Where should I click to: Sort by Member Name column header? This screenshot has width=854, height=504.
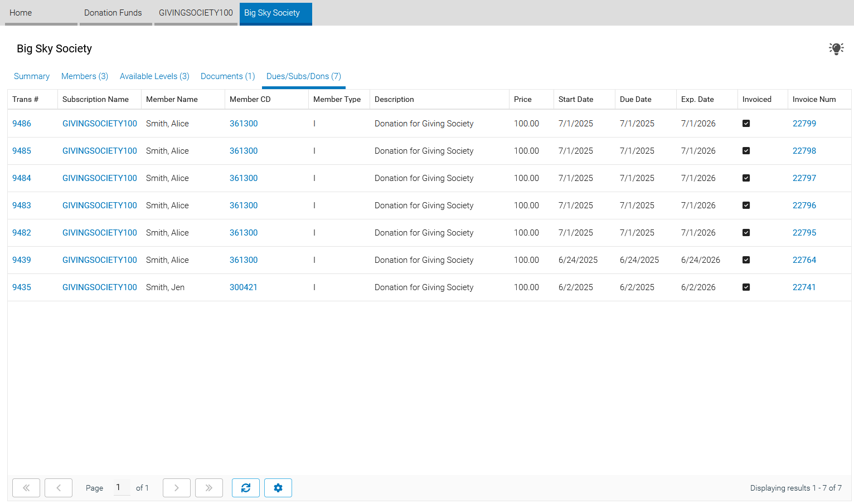pos(183,99)
